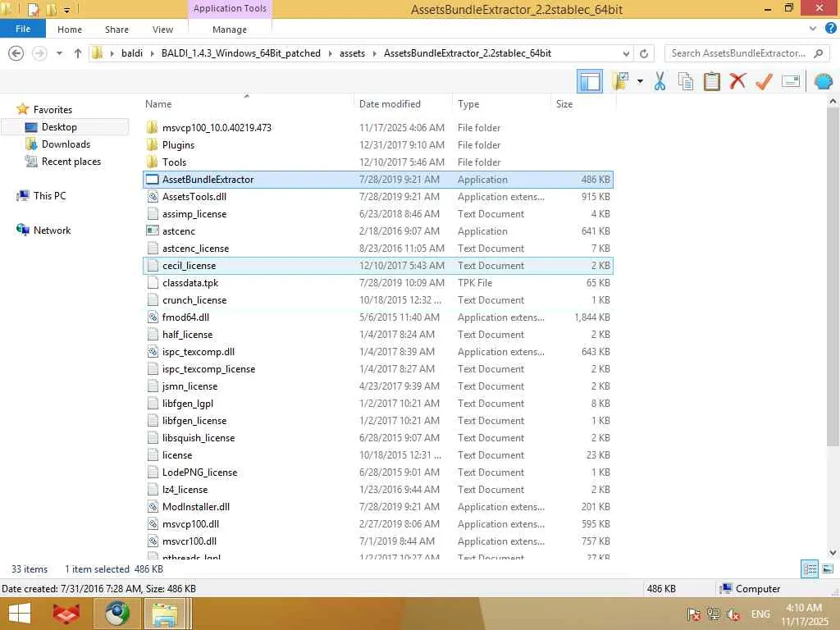Open Help via the blue question mark
840x630 pixels.
831,29
